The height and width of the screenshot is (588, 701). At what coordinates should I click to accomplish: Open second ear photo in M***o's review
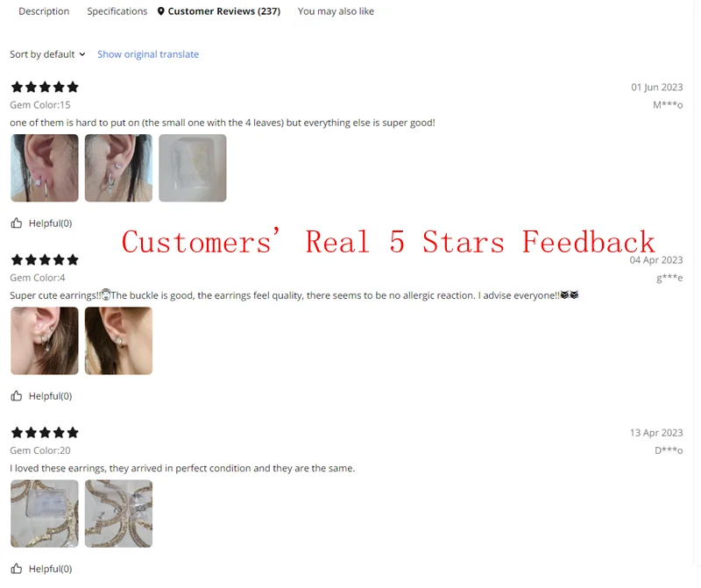pos(118,167)
